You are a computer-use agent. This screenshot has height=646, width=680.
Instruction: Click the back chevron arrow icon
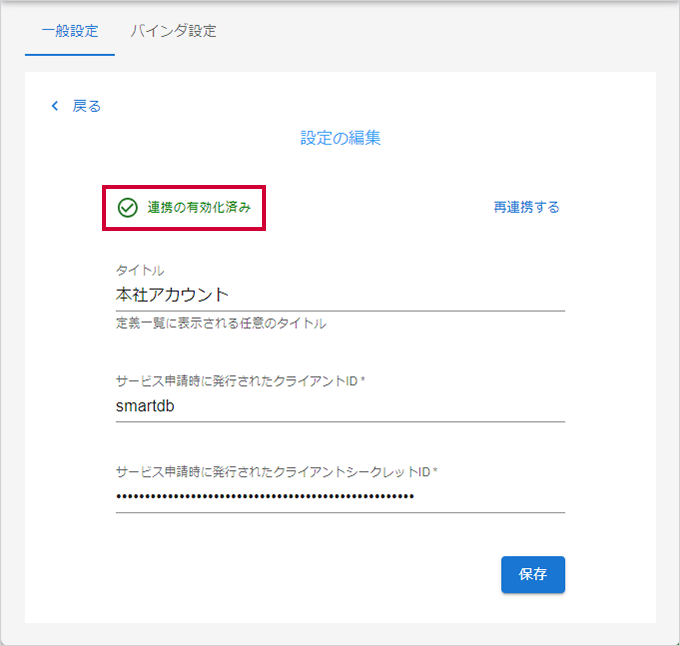[55, 106]
